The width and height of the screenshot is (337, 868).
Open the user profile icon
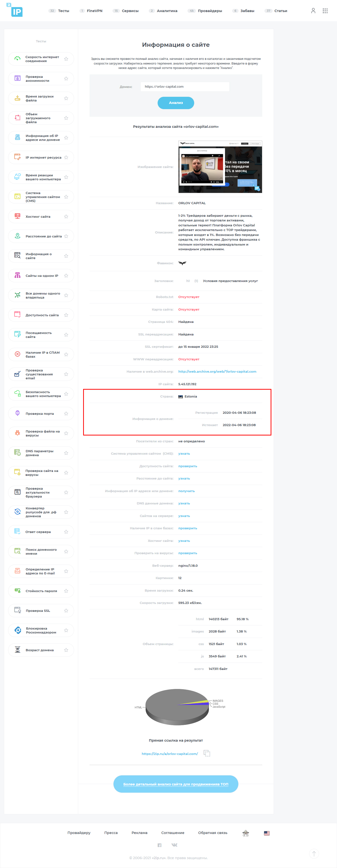(313, 11)
